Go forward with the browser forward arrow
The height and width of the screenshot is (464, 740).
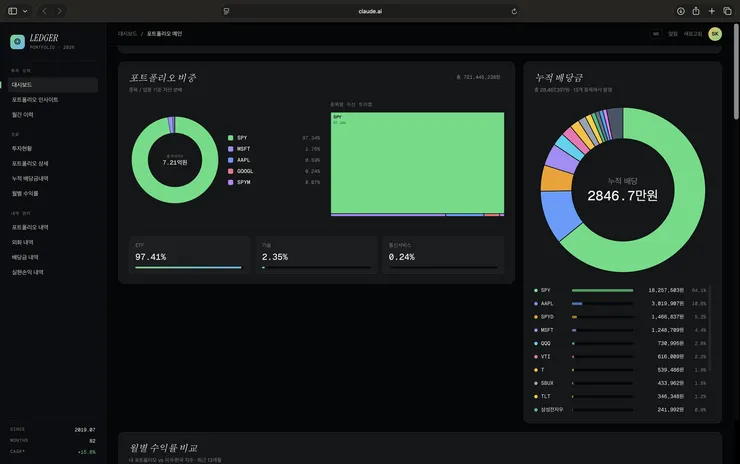tap(59, 11)
